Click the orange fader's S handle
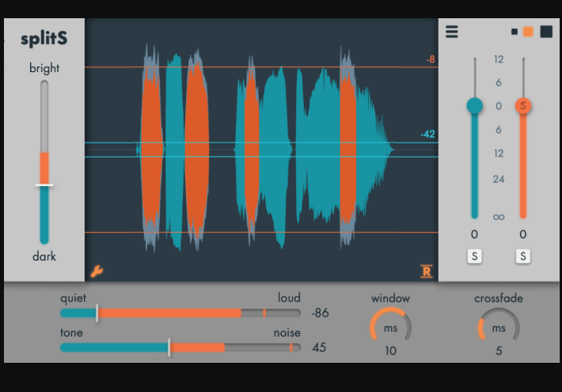The width and height of the screenshot is (562, 392). 523,105
